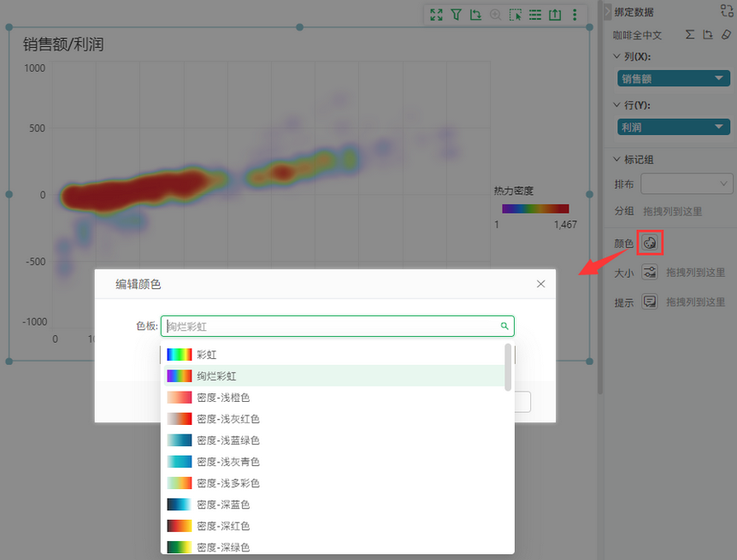This screenshot has width=737, height=560.
Task: Select the 密度-浅橙色 palette
Action: [333, 398]
